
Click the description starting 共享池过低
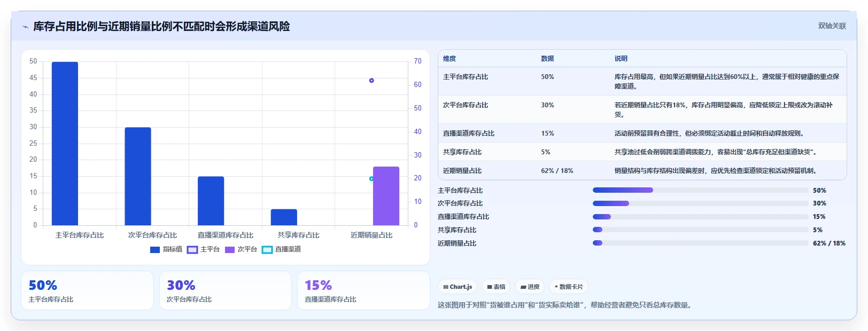pos(716,152)
